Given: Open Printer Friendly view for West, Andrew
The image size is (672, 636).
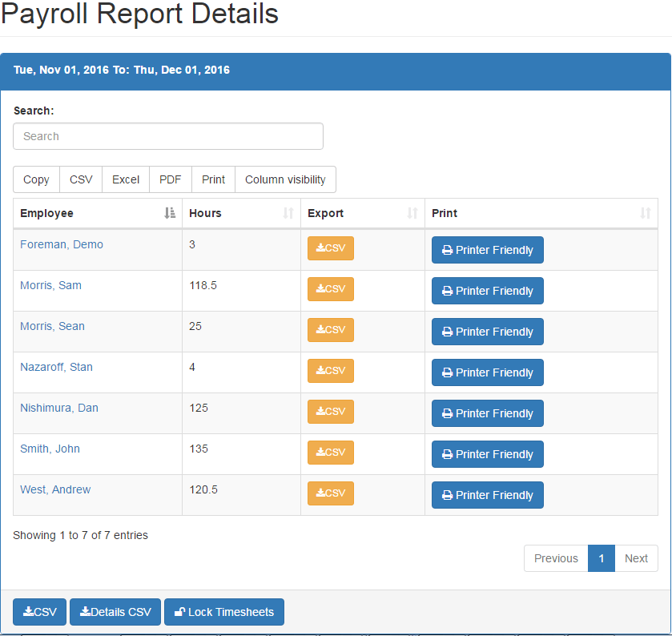Looking at the screenshot, I should 487,495.
